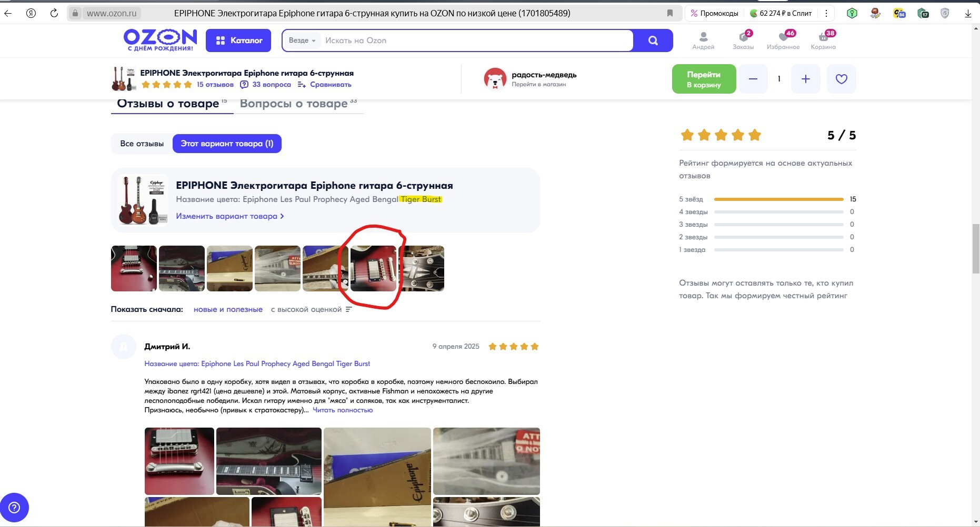Switch to 'Вопросы о товаре' tab
Viewport: 980px width, 527px height.
pyautogui.click(x=298, y=104)
